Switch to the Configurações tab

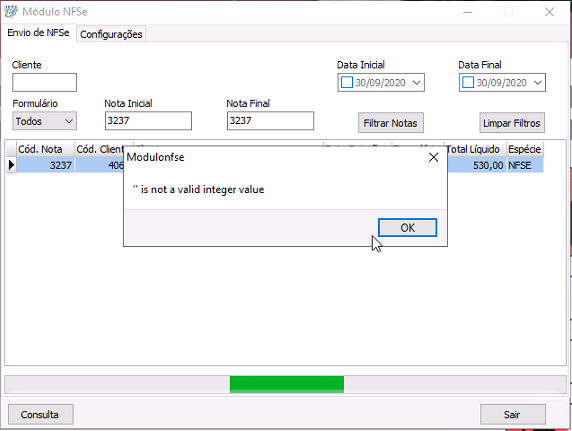tap(111, 34)
